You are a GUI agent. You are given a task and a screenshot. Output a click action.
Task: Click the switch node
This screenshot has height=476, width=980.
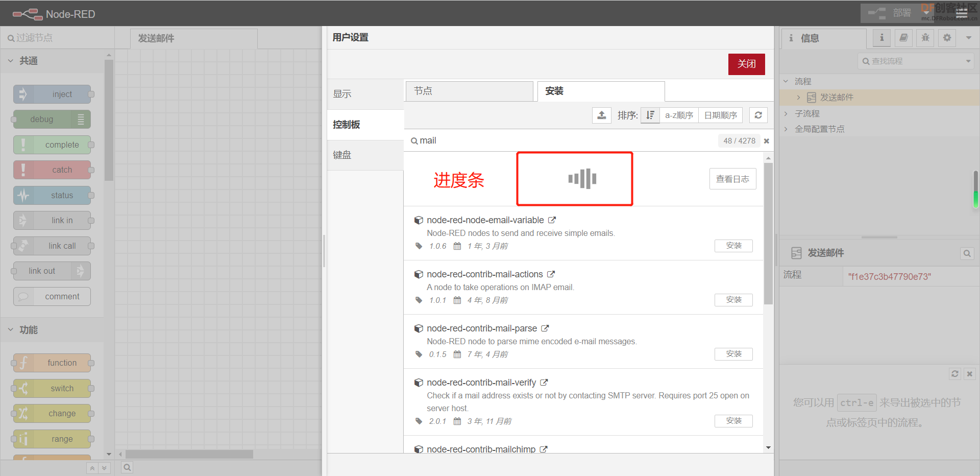(52, 388)
